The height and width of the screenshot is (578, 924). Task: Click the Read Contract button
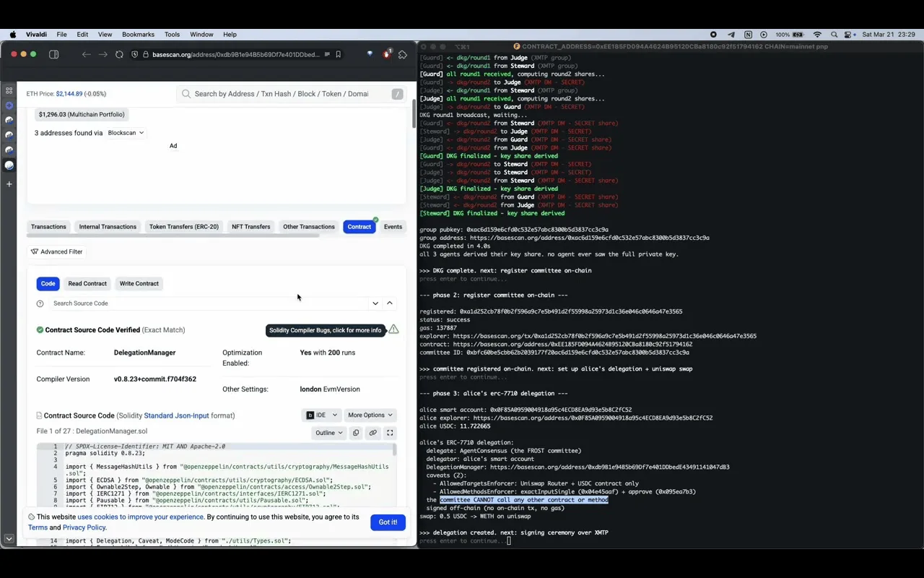(x=87, y=283)
